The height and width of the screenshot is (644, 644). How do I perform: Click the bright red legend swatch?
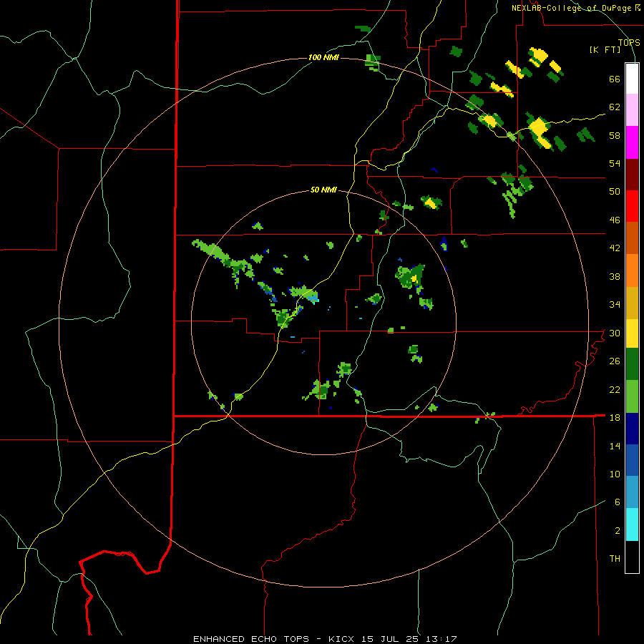(632, 206)
